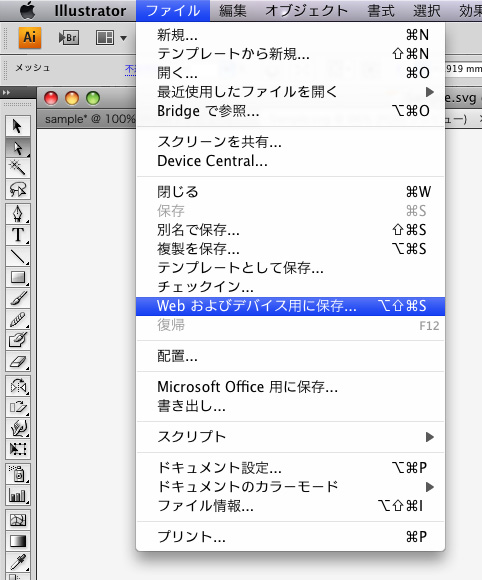Select the Lasso tool

(x=17, y=189)
